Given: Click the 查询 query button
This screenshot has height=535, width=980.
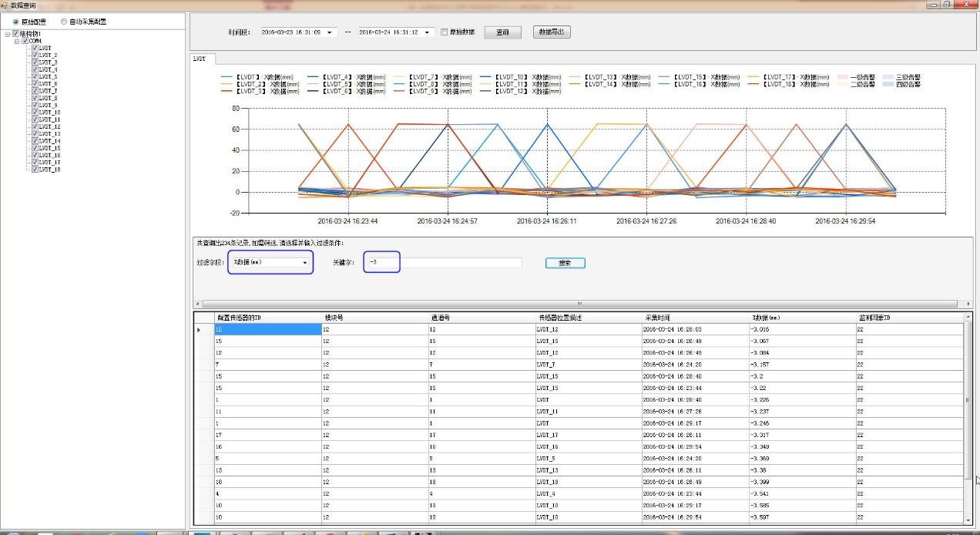Looking at the screenshot, I should click(502, 32).
